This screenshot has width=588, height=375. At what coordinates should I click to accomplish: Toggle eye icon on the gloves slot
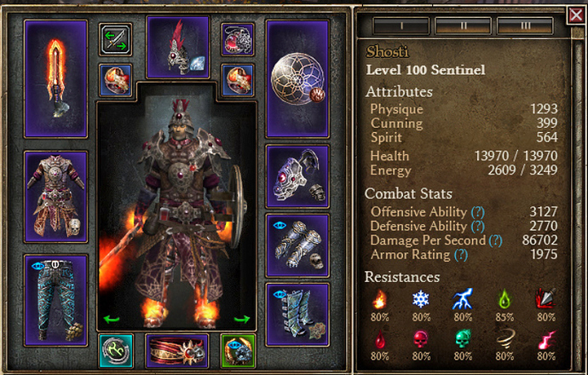(280, 225)
